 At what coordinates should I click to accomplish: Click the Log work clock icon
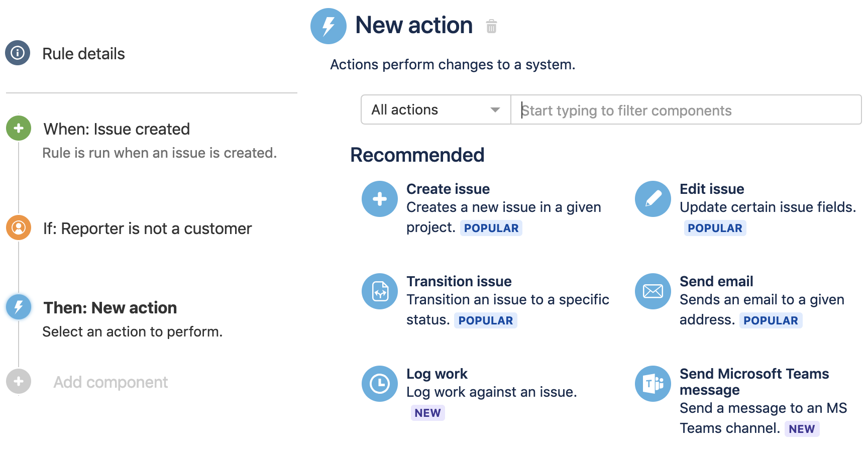click(380, 384)
